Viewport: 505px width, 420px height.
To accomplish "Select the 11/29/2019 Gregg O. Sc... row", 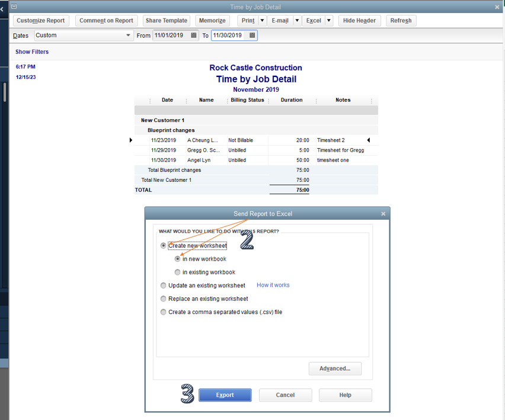I will point(256,150).
